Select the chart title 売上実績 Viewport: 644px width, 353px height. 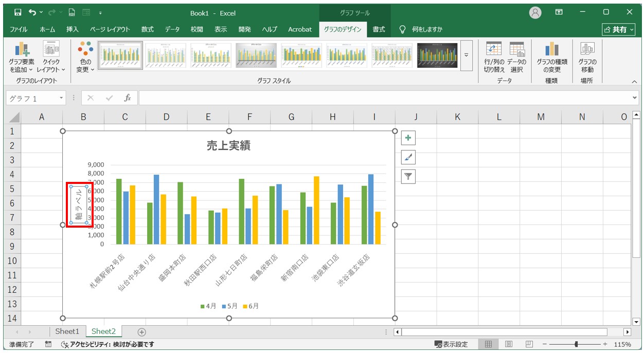click(228, 146)
